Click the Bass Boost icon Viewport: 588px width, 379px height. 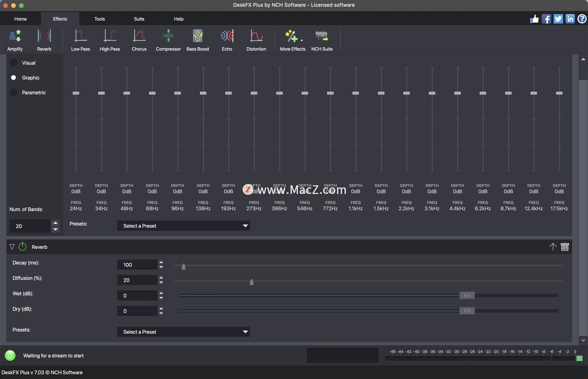198,40
